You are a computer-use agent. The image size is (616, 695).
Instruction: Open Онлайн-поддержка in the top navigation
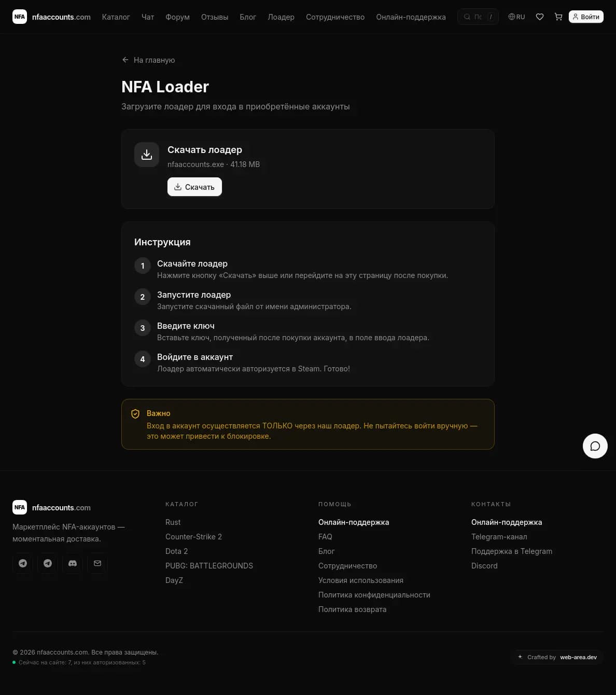click(411, 17)
